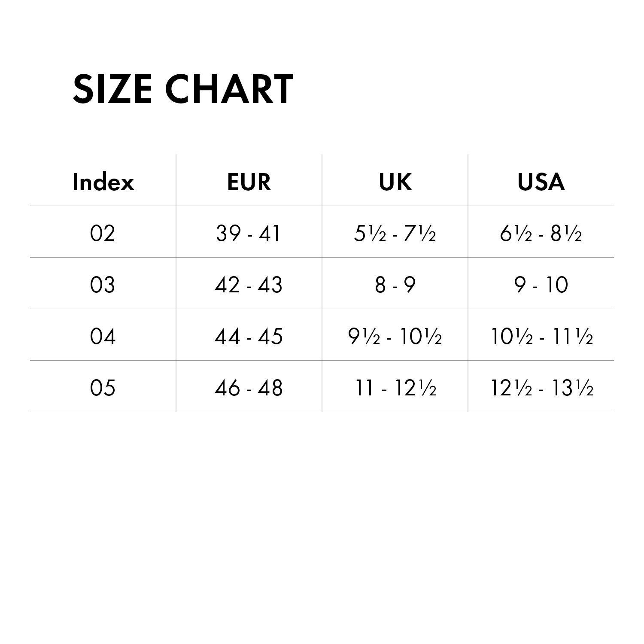644x644 pixels.
Task: Click UK size 8 - 9 cell
Action: (395, 285)
